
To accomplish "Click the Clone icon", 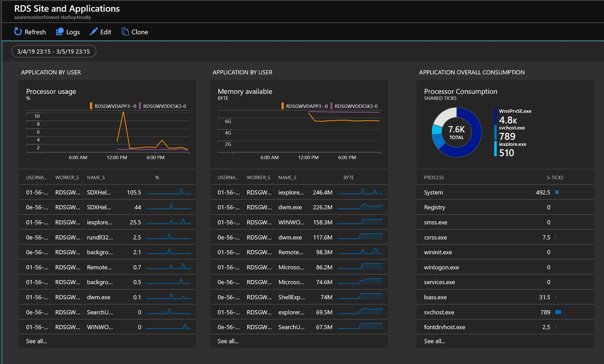I will pyautogui.click(x=125, y=32).
